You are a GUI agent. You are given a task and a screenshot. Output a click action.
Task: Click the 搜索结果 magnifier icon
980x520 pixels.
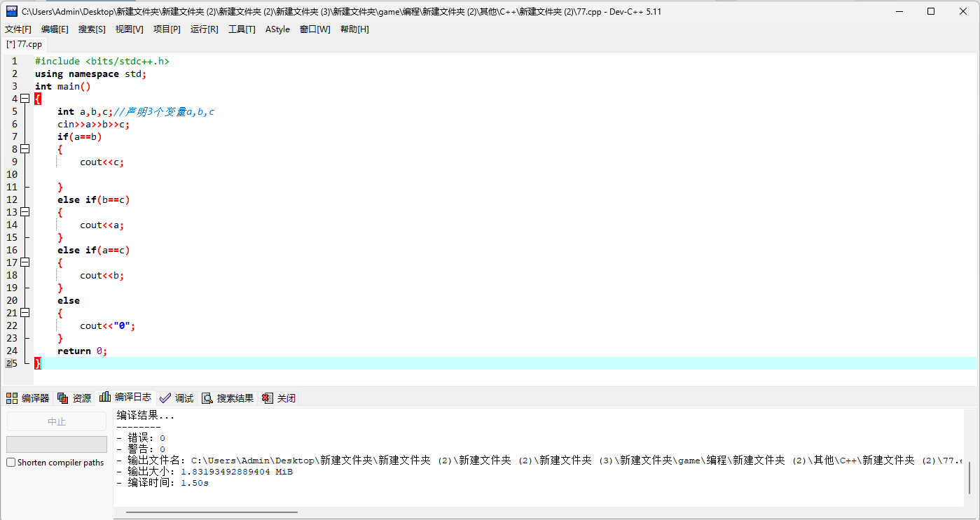[207, 398]
